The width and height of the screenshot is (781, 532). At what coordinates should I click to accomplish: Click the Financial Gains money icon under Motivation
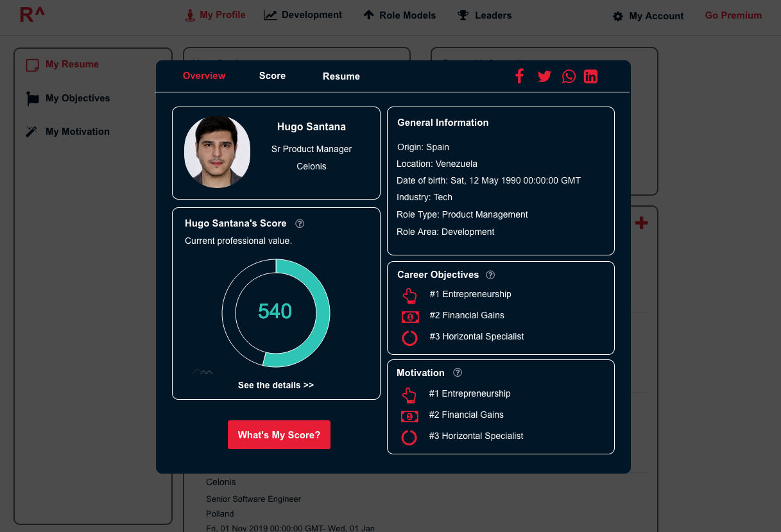(409, 416)
